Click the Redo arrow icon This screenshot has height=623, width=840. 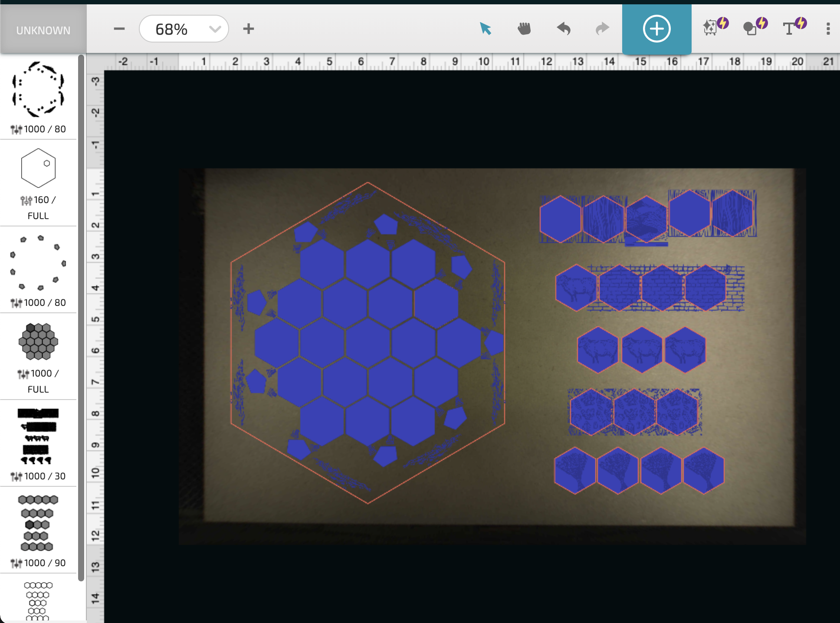[602, 29]
